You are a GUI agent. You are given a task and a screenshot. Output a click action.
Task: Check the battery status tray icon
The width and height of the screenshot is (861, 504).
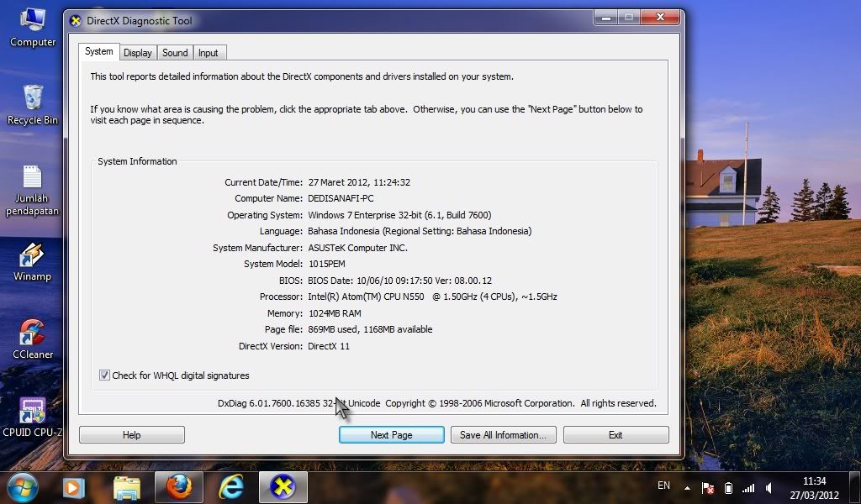point(728,487)
